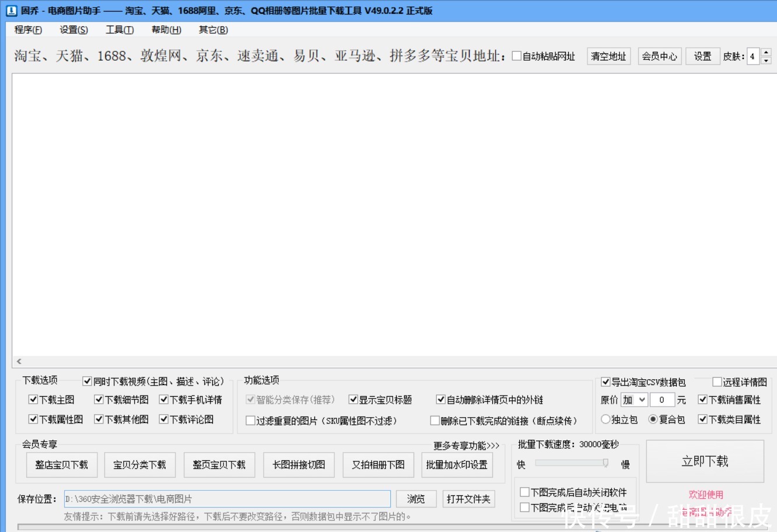Toggle 自动删除详情页中的外链 checkbox
This screenshot has height=532, width=777.
pyautogui.click(x=441, y=400)
